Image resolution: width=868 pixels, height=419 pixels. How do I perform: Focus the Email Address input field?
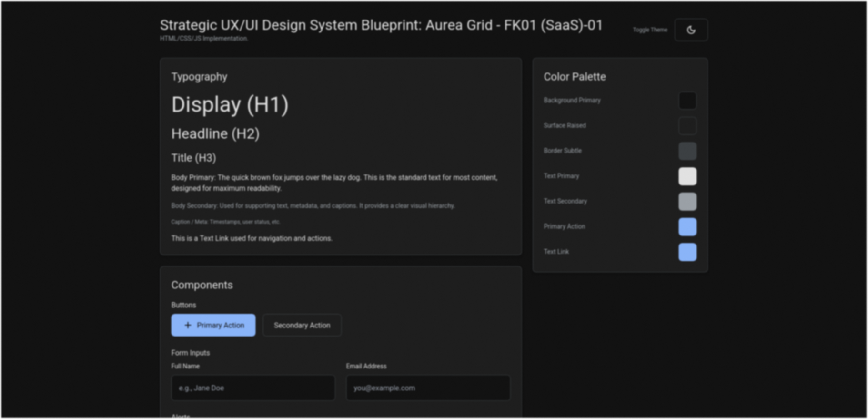(428, 388)
